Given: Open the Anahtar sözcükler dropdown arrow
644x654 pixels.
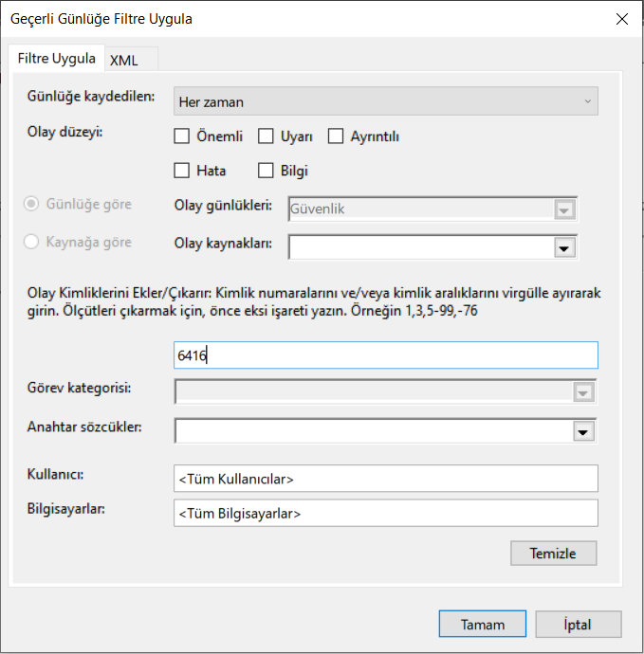Looking at the screenshot, I should pos(583,431).
